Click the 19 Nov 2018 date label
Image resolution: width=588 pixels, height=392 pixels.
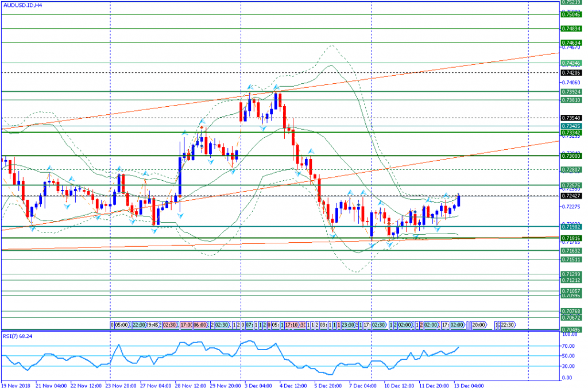point(15,386)
